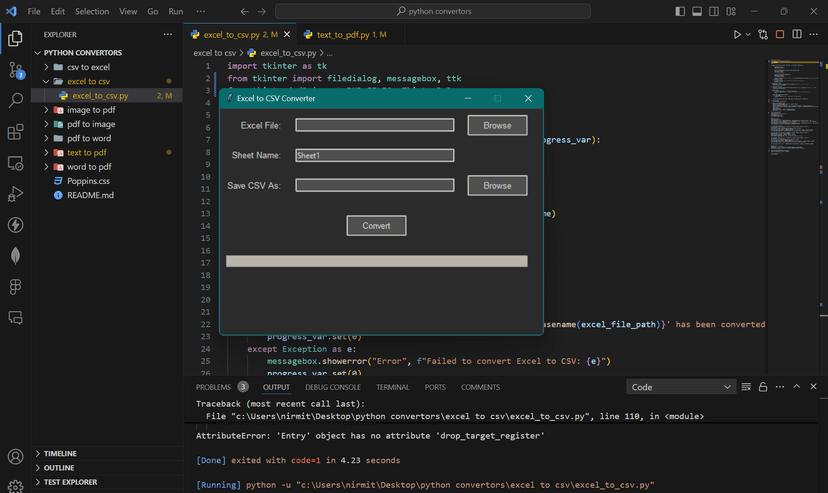Open the output channel dropdown showing Code
Image resolution: width=828 pixels, height=493 pixels.
tap(681, 387)
